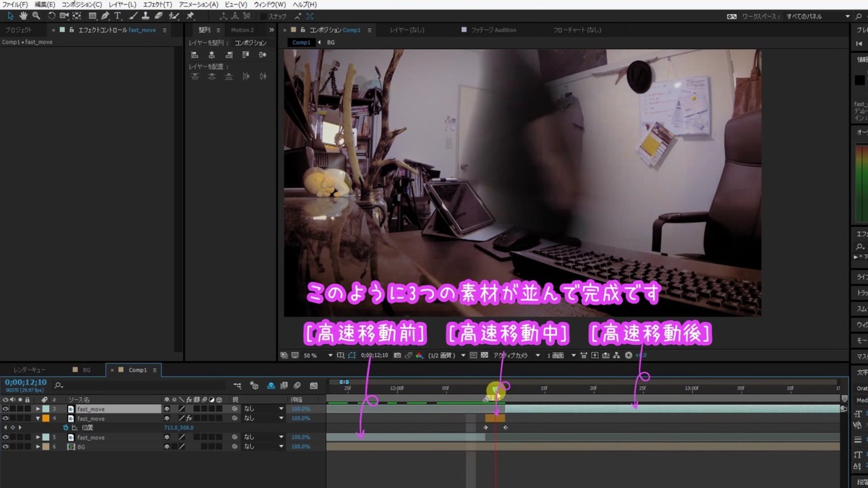Click the 100.0% stretch value of layer 5
The height and width of the screenshot is (488, 868).
click(301, 437)
